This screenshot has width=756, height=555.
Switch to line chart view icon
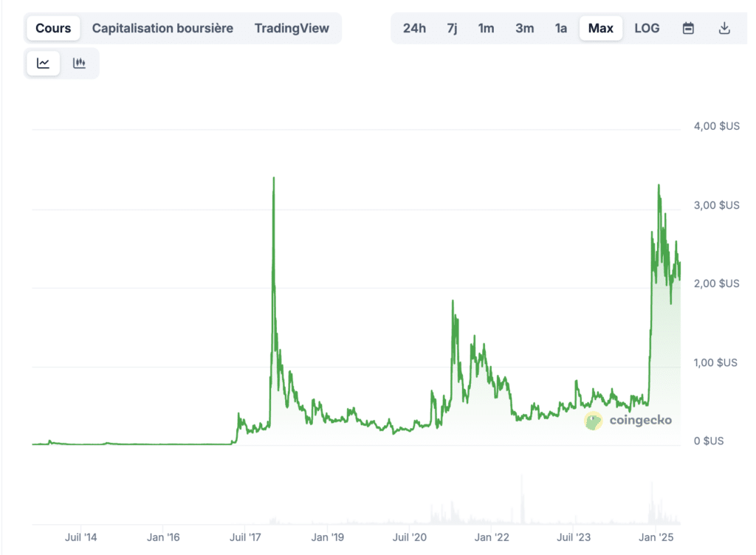[x=44, y=63]
